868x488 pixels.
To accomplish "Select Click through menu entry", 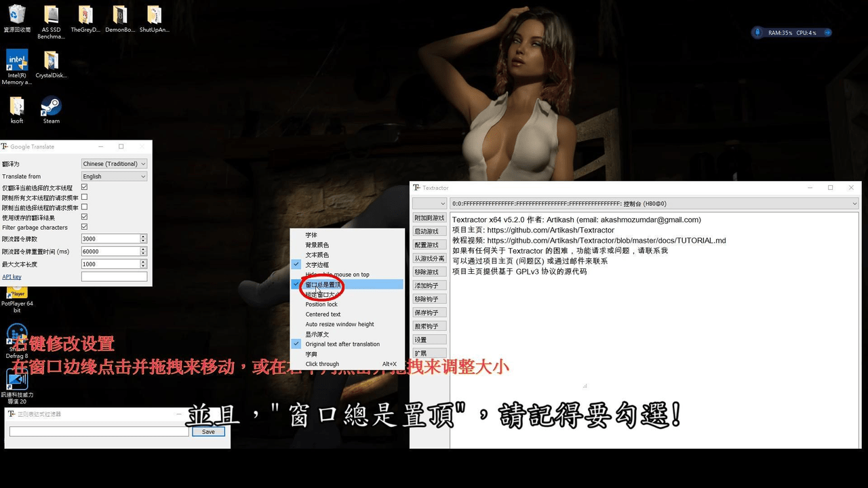I will point(322,364).
